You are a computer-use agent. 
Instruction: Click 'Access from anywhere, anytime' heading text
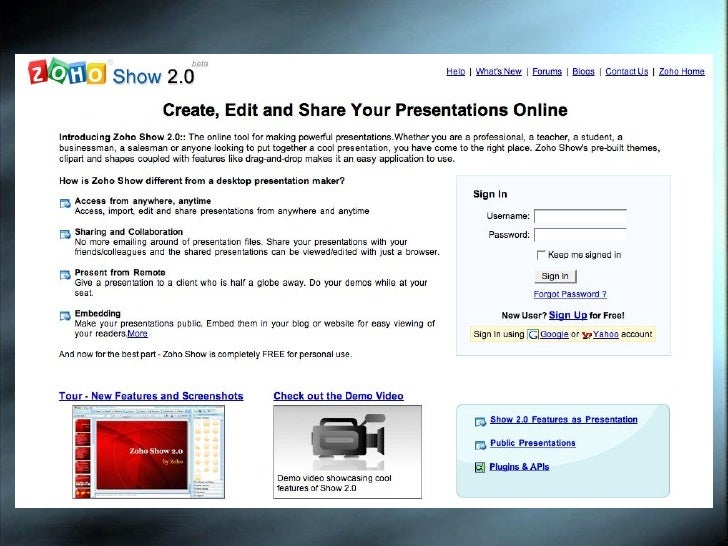pos(143,201)
